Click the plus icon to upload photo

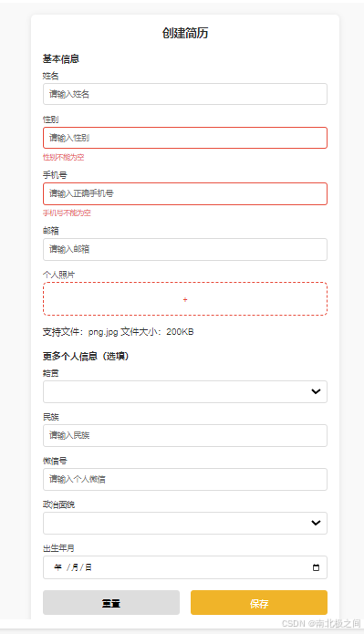click(x=185, y=299)
